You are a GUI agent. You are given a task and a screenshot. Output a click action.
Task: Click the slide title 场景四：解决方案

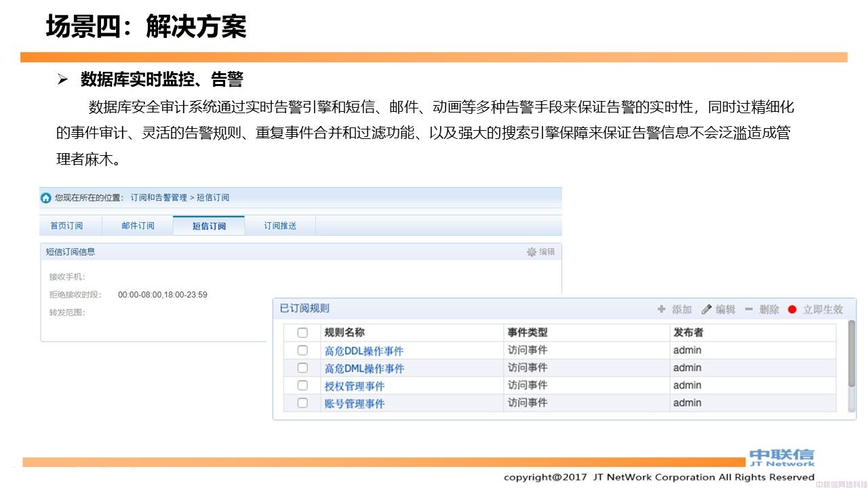[146, 26]
